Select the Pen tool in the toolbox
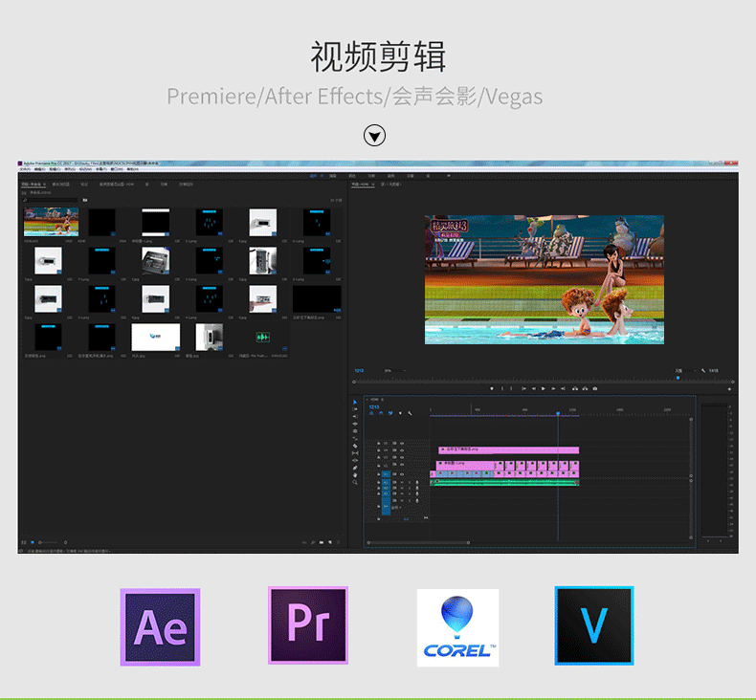Image resolution: width=756 pixels, height=700 pixels. pyautogui.click(x=355, y=468)
